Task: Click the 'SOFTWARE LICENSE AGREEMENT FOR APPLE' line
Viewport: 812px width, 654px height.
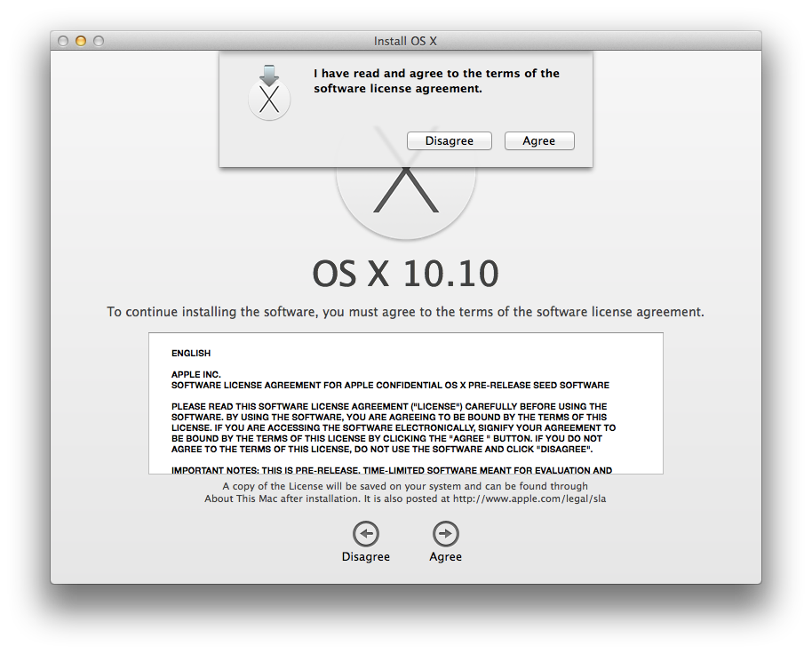Action: point(390,386)
